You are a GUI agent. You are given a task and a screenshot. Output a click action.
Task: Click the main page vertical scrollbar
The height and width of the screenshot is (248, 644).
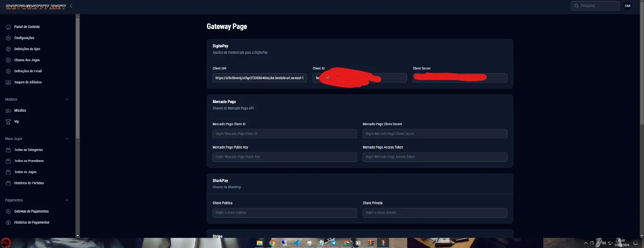point(642,64)
